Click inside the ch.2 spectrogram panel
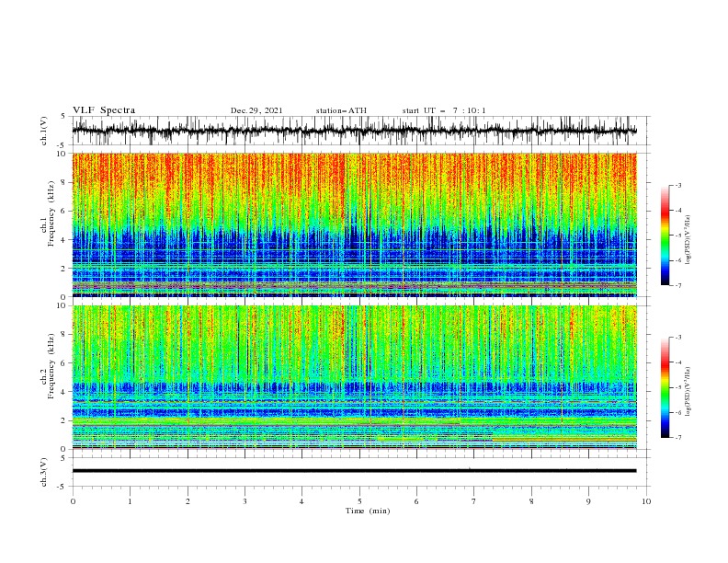Image resolution: width=728 pixels, height=563 pixels. tap(354, 377)
